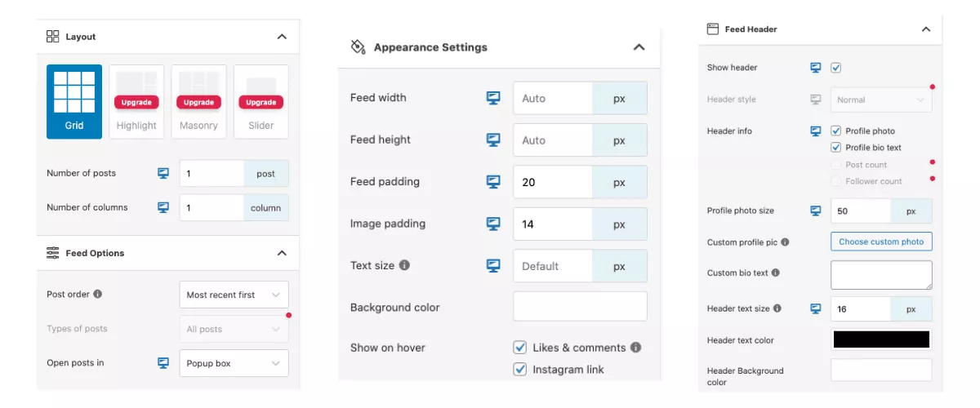Click the Feed Options sliders icon
Screen dimensions: 980x408
coord(53,253)
